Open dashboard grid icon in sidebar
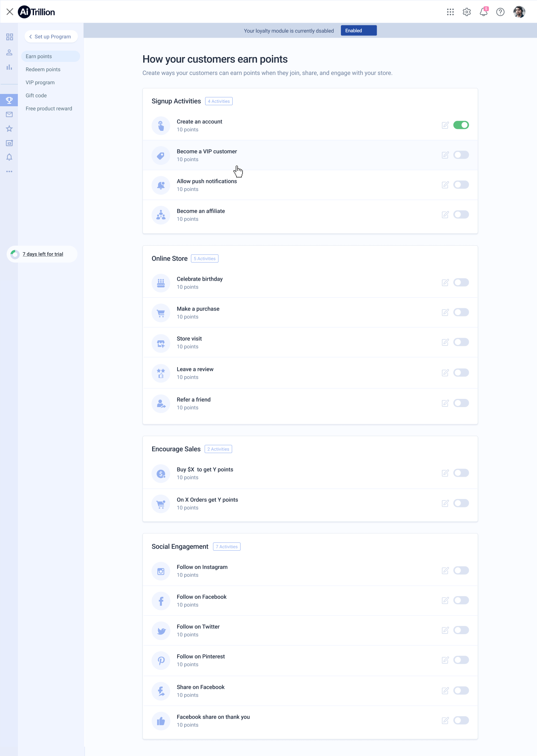537x756 pixels. [x=9, y=37]
